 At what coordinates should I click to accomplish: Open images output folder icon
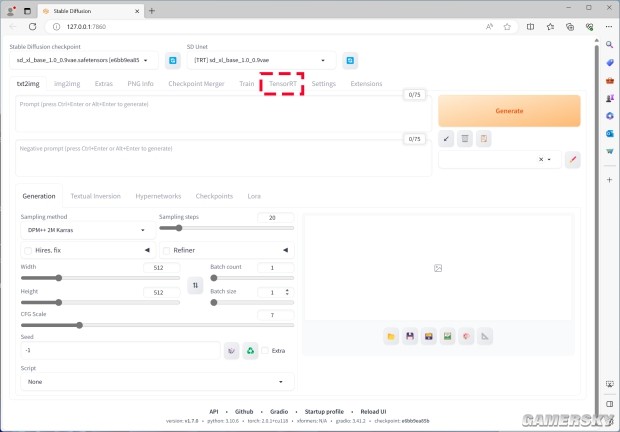(x=391, y=336)
